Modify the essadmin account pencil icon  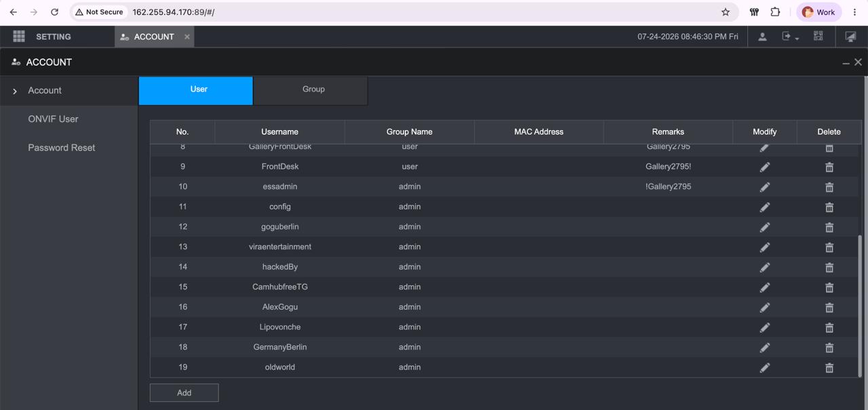point(765,187)
